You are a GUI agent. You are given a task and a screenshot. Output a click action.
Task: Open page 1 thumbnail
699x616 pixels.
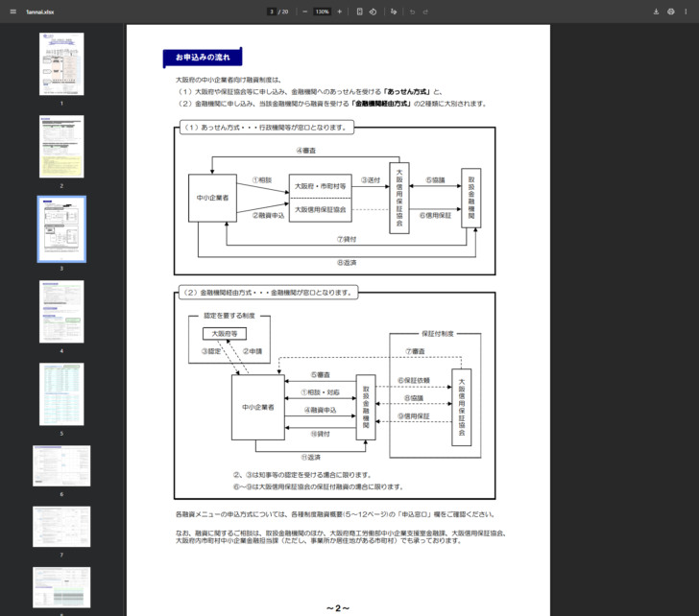click(x=61, y=63)
